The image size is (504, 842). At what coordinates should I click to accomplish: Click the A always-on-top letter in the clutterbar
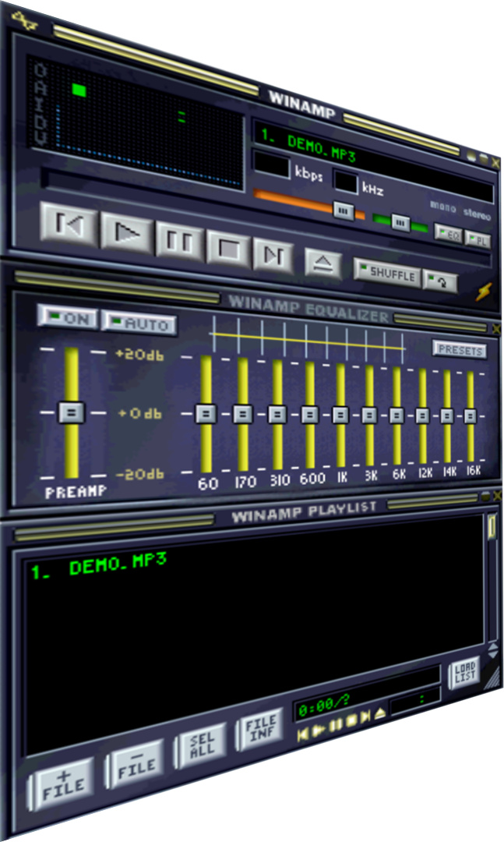(41, 88)
